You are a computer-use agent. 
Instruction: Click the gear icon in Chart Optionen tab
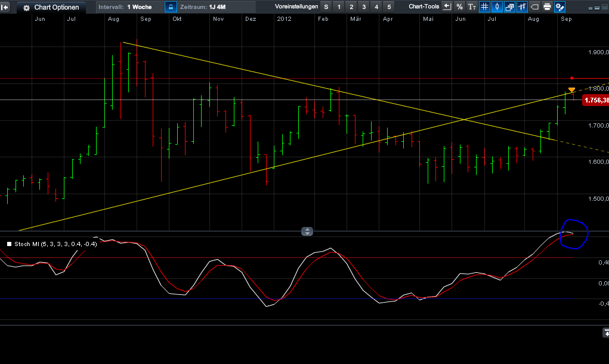coord(26,8)
